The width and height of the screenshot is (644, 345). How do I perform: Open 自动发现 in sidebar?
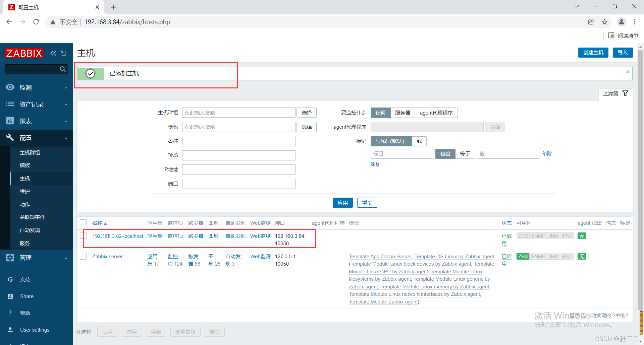click(42, 230)
